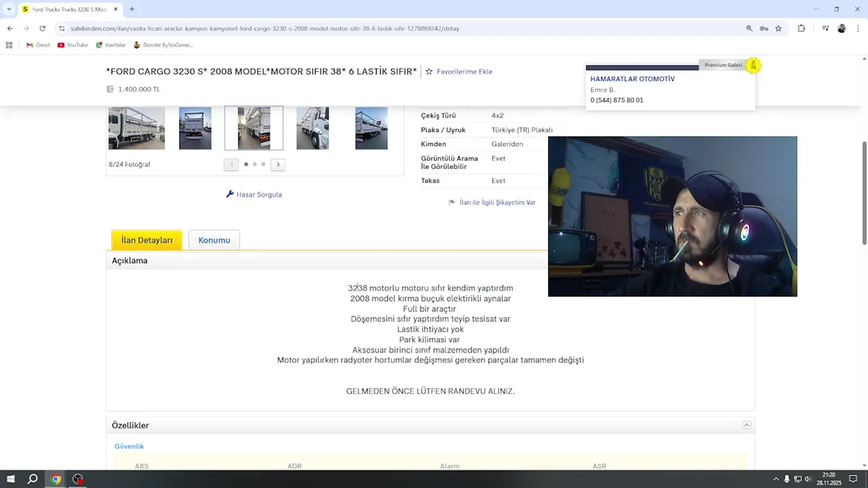The image size is (868, 488).
Task: Click the page vertical scrollbar
Action: point(864,193)
